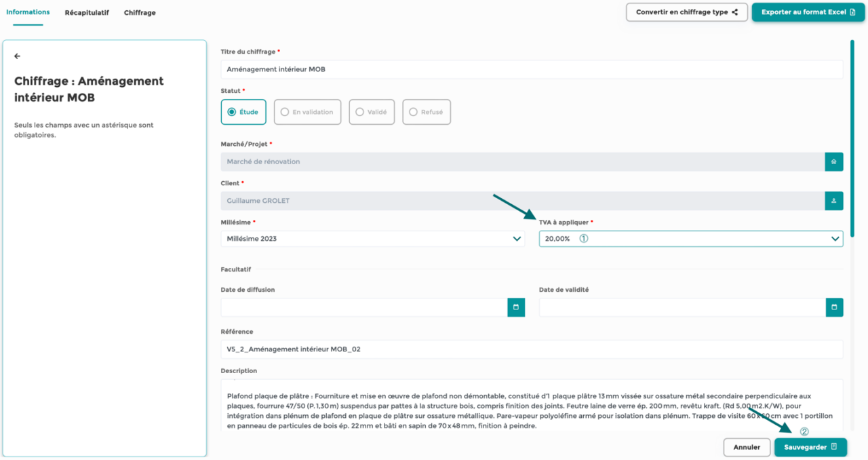This screenshot has height=460, width=868.
Task: Switch to the Récapitulatif tab
Action: pos(87,12)
